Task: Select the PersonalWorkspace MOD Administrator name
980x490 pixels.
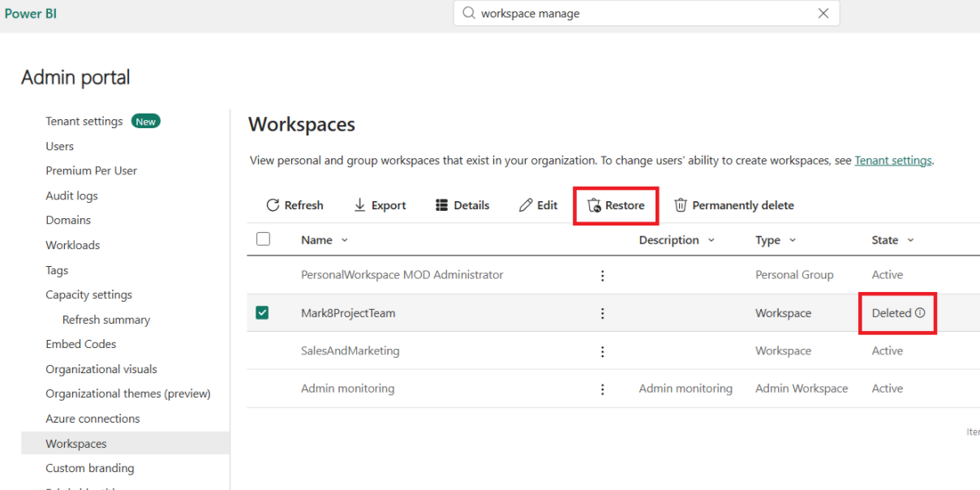Action: 402,275
